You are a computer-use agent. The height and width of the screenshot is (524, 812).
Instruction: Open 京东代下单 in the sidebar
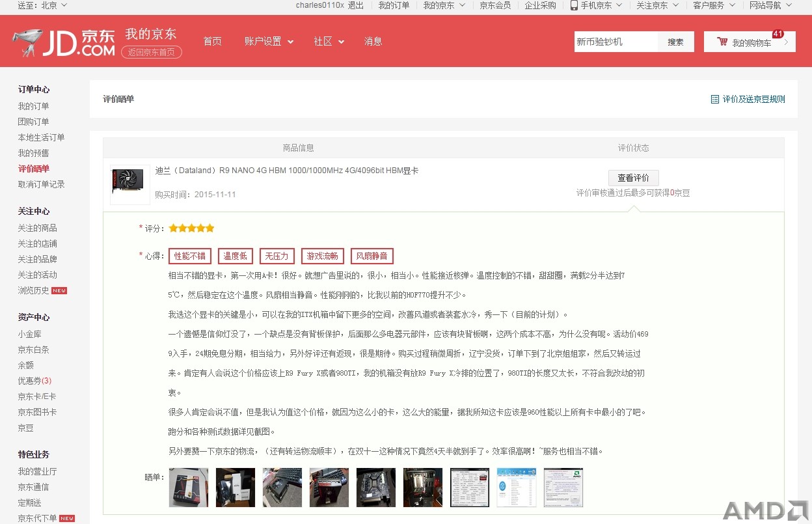[x=37, y=518]
